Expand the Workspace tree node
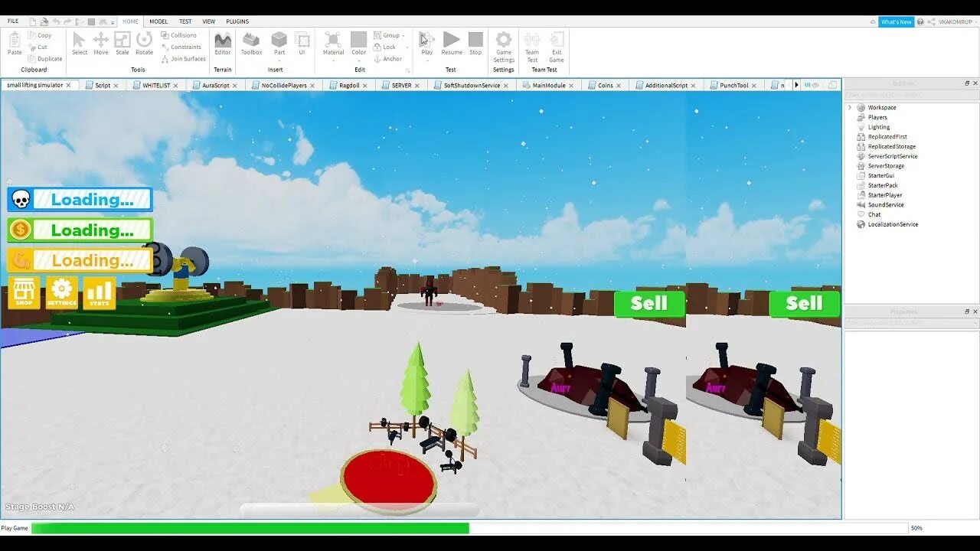980x551 pixels. pyautogui.click(x=850, y=108)
